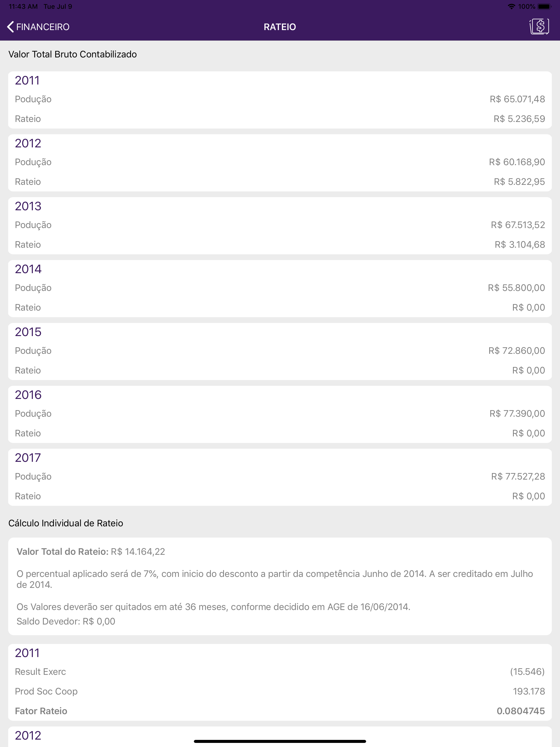Viewport: 560px width, 747px height.
Task: Tap the Rateio R$ 0,00 value for 2014
Action: click(x=529, y=307)
